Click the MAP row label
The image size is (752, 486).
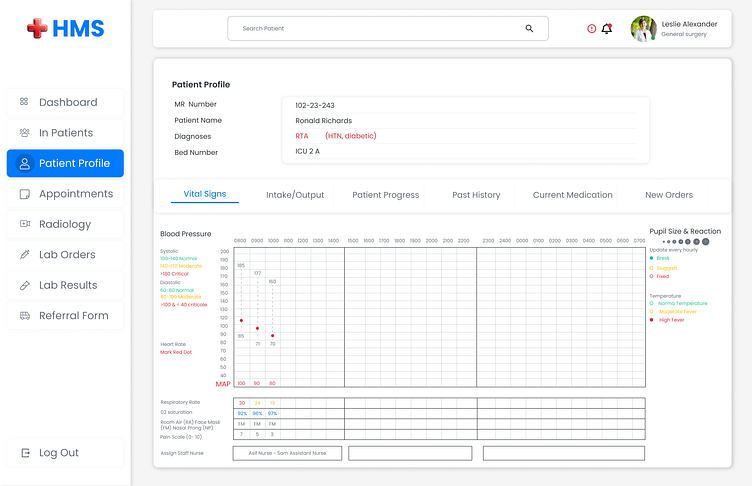pyautogui.click(x=223, y=384)
